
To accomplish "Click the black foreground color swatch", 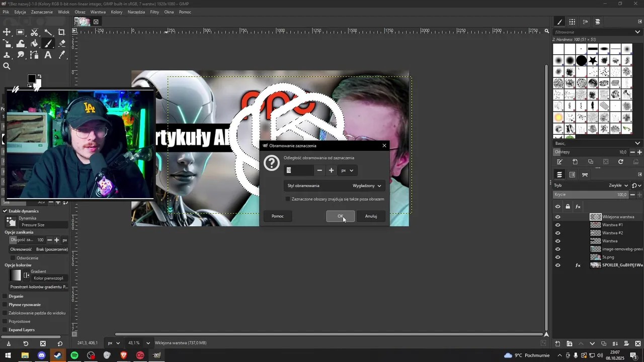I will pos(31,78).
